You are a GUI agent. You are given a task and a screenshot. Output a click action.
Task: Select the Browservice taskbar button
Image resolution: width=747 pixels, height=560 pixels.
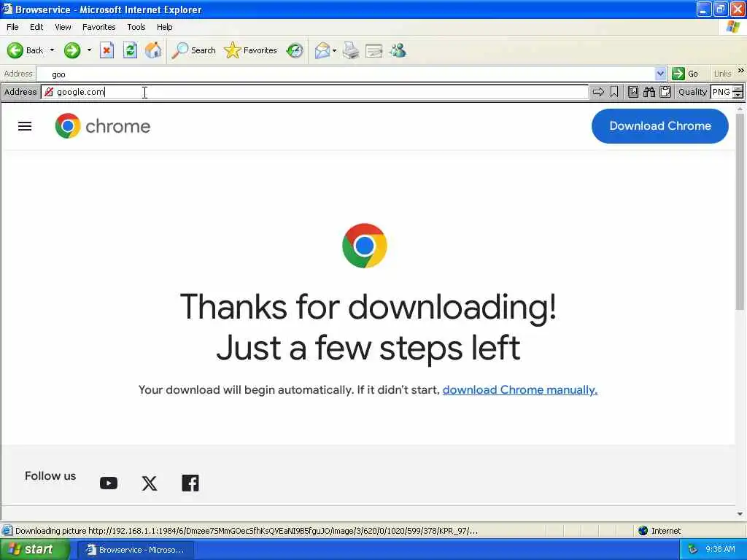pos(135,550)
